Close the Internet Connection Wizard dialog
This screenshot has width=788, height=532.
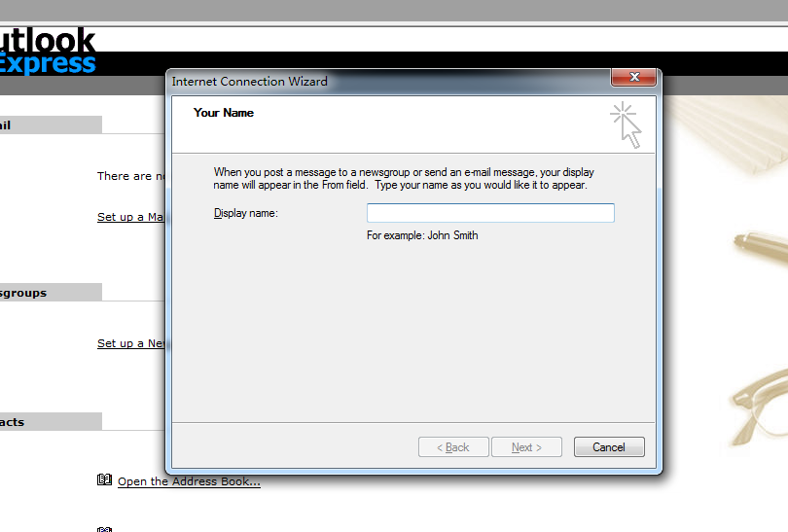pos(632,78)
